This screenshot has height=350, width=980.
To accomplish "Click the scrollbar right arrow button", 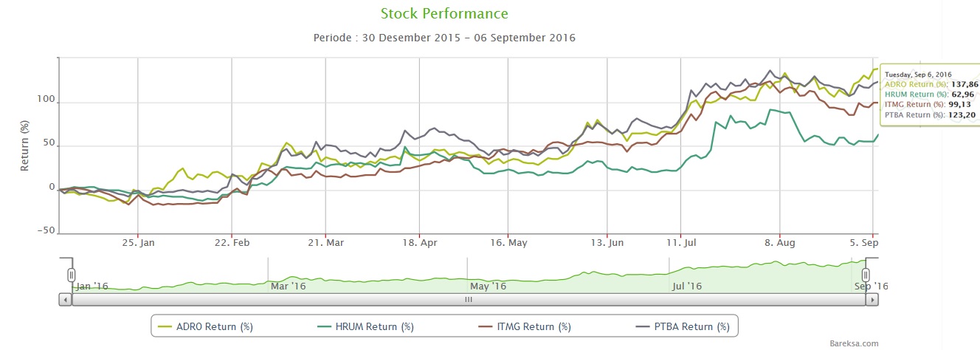I will pyautogui.click(x=872, y=300).
